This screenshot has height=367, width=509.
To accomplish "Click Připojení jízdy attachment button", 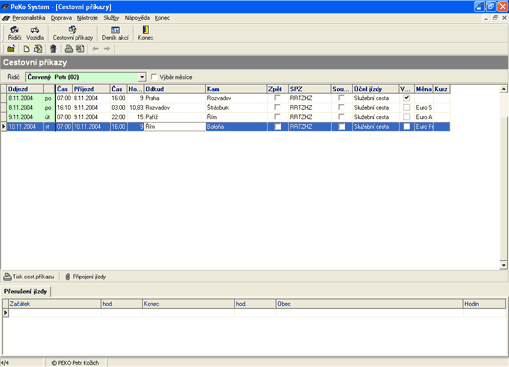I will [x=85, y=277].
